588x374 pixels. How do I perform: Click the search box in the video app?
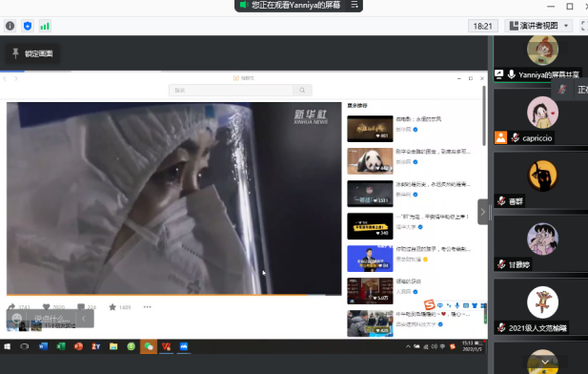tap(231, 90)
